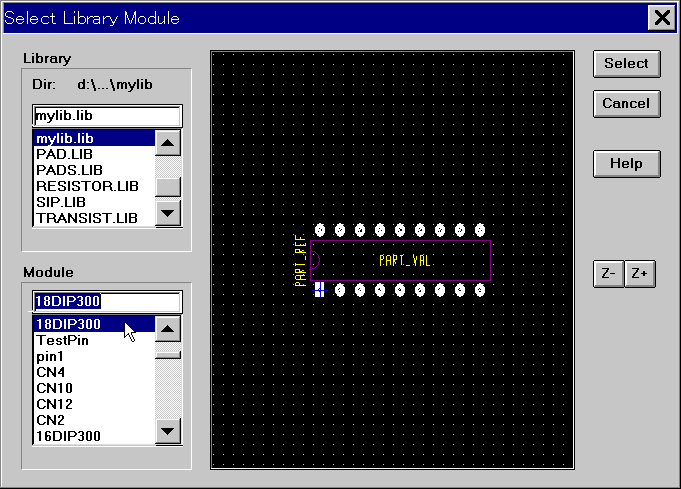Zoom in preview with Z+ button
This screenshot has height=489, width=681.
click(640, 274)
